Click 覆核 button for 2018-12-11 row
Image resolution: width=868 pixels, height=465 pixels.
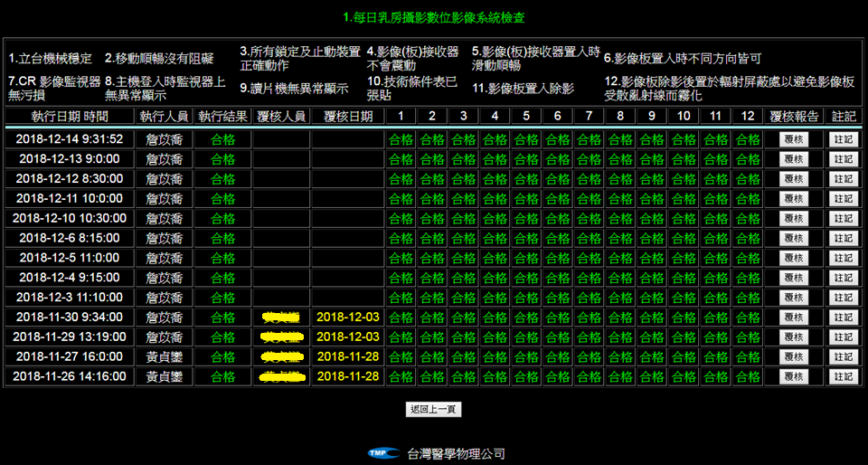(793, 198)
